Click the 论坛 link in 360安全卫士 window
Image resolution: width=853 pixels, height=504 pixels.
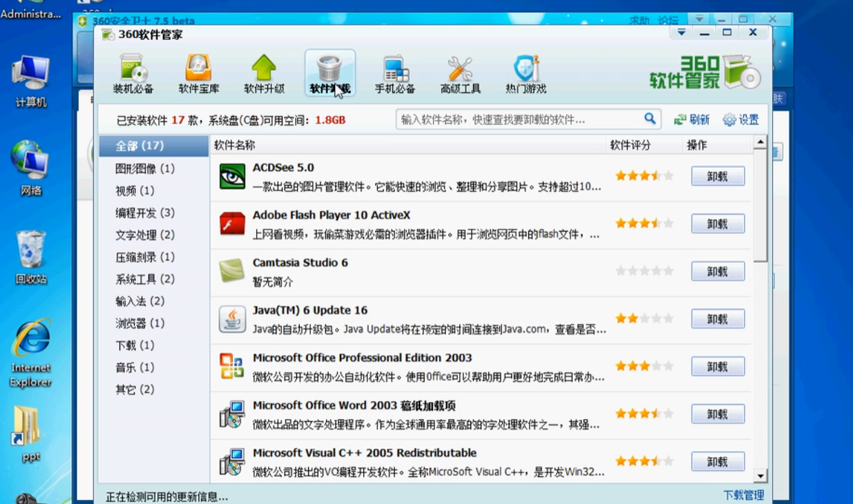point(669,20)
